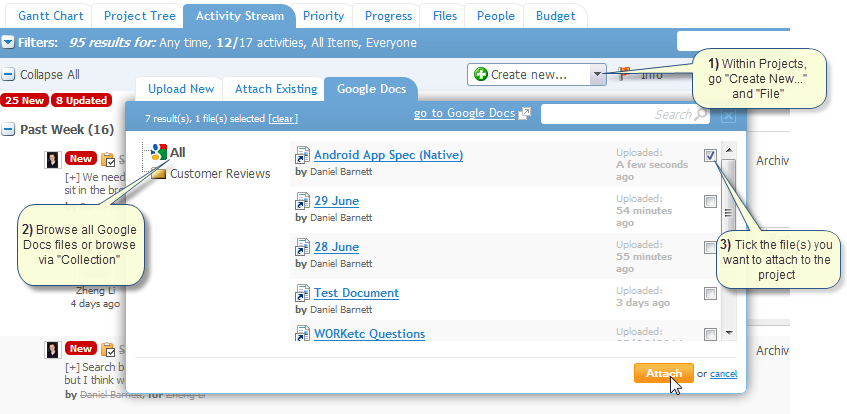The image size is (847, 414).
Task: Click the 29 June document icon
Action: pos(300,201)
